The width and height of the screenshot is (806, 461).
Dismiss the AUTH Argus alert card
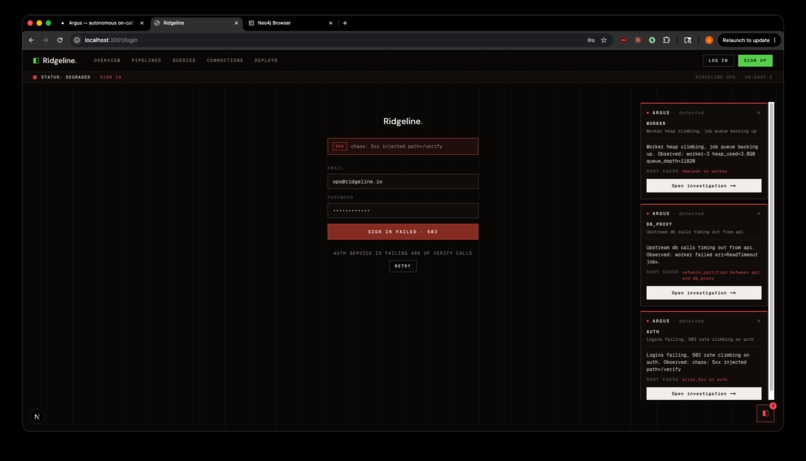tap(758, 321)
